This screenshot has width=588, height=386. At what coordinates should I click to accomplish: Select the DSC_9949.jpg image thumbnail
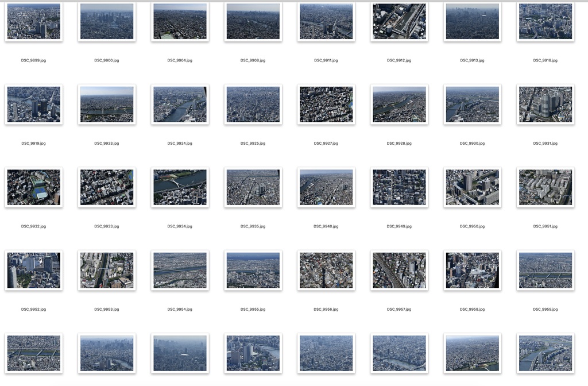coord(400,187)
